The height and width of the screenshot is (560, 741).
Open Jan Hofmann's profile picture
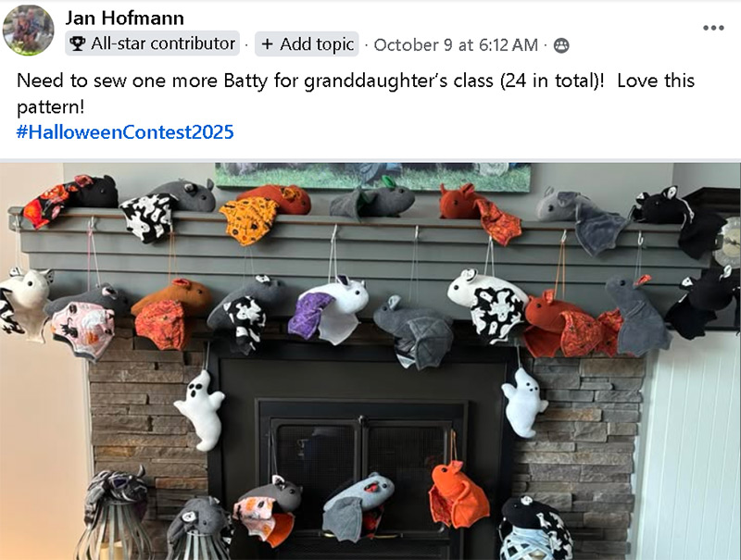click(29, 31)
